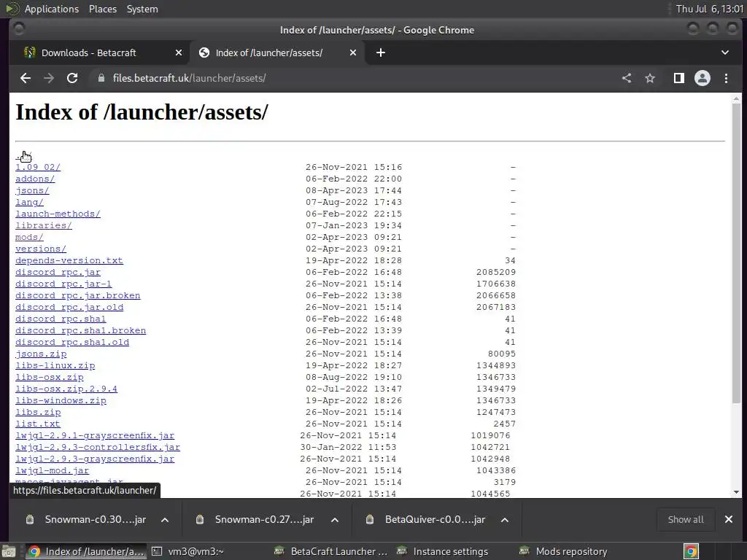
Task: Bookmark this page with the star icon
Action: (650, 78)
